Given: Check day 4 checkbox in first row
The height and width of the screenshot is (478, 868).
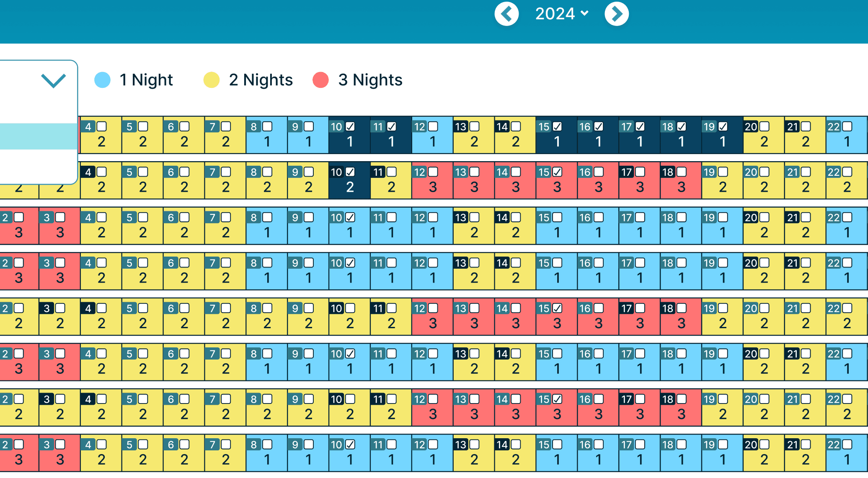Looking at the screenshot, I should (102, 126).
